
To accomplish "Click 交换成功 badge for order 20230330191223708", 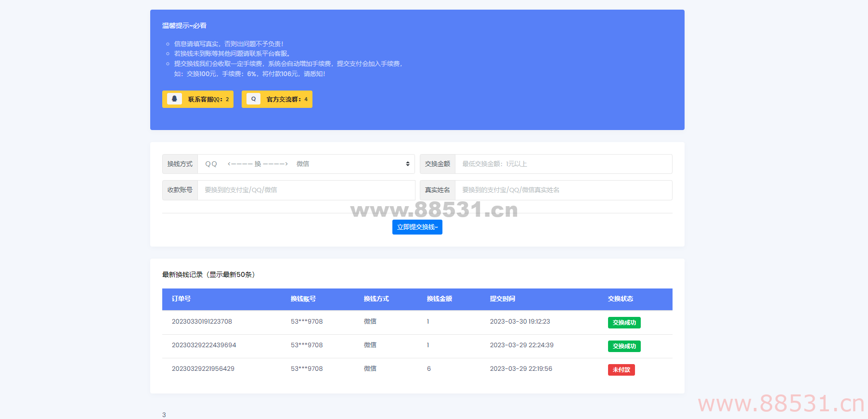I will pyautogui.click(x=624, y=323).
